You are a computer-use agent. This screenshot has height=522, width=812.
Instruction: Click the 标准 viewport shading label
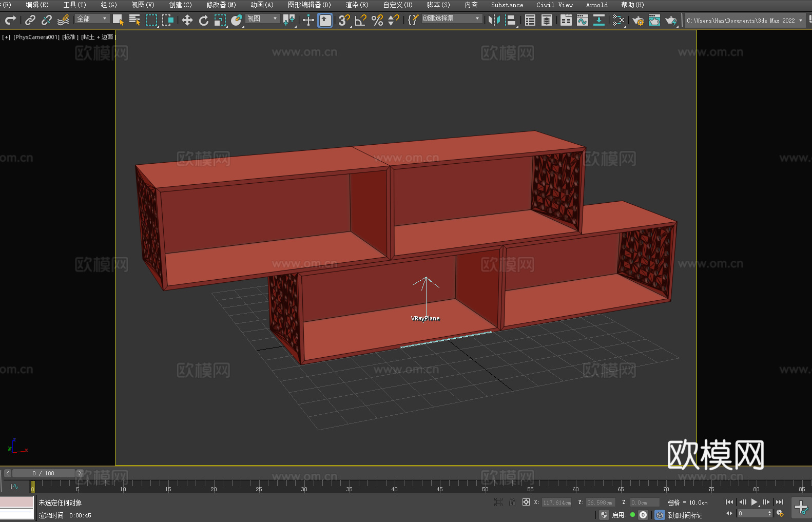tap(70, 37)
